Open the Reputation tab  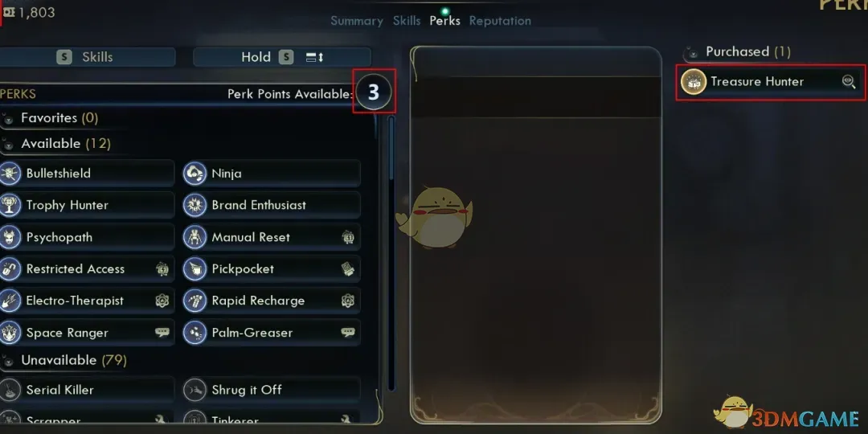[x=500, y=21]
